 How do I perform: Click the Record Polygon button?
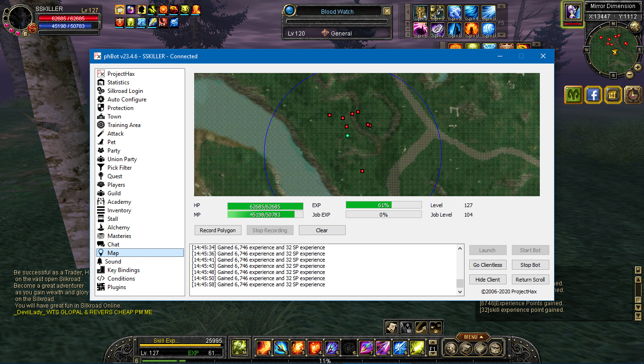pyautogui.click(x=217, y=230)
